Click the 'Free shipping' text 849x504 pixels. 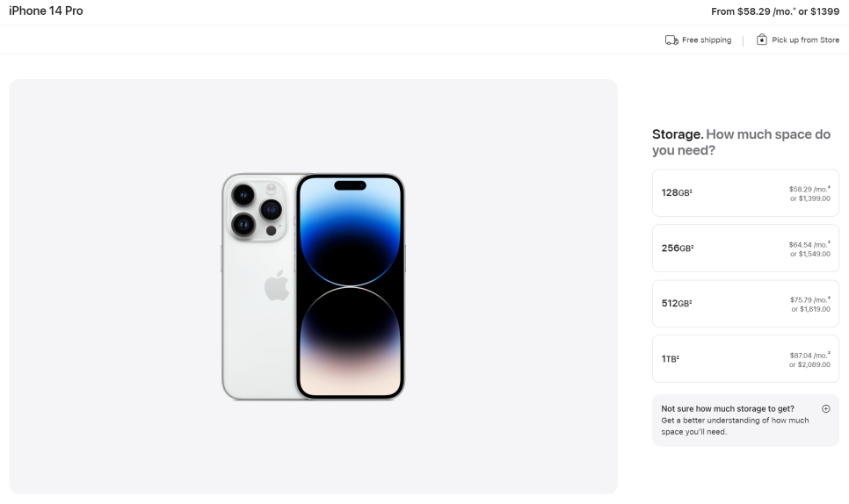click(707, 40)
